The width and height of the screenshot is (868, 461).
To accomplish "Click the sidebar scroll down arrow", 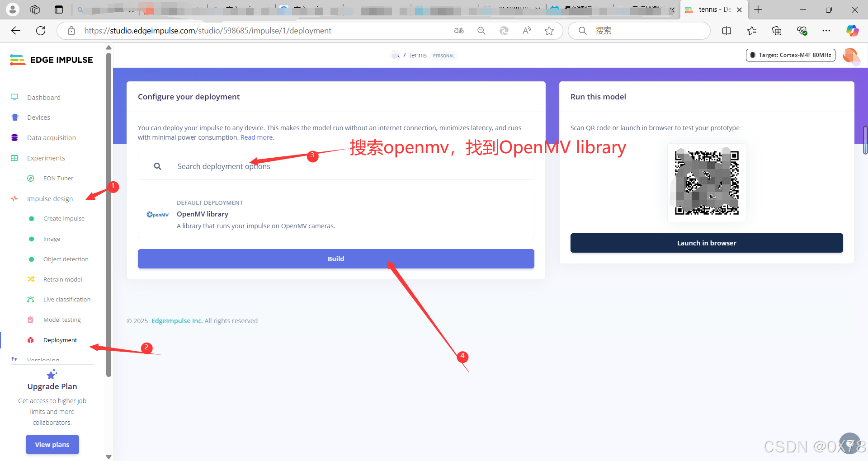I will pos(108,456).
